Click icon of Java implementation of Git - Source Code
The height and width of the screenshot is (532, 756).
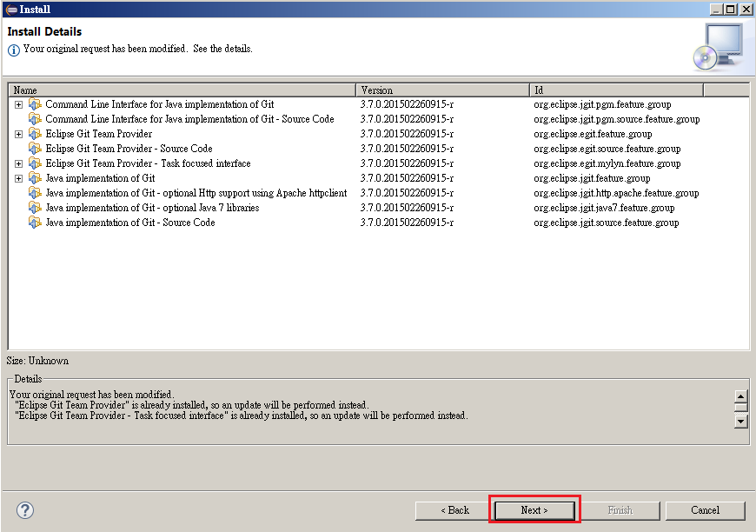pyautogui.click(x=35, y=223)
